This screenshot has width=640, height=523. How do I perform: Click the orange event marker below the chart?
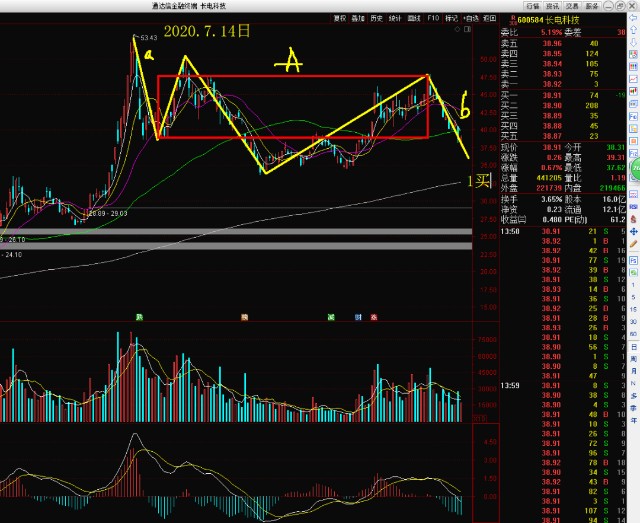243,316
